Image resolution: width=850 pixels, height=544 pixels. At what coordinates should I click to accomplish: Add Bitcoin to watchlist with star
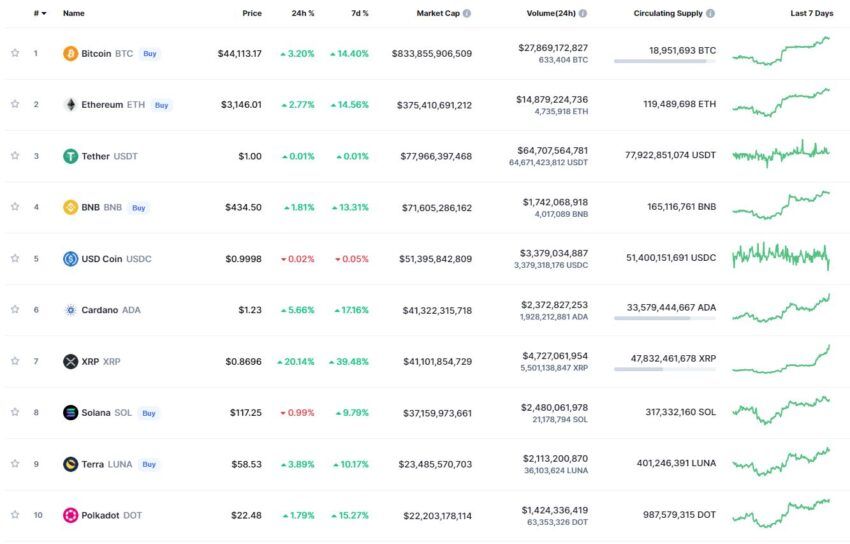pyautogui.click(x=15, y=53)
